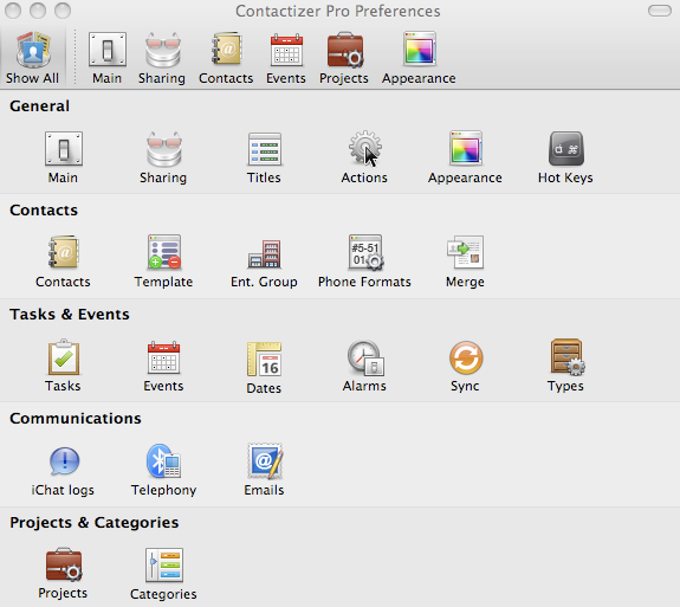Open Main from the top toolbar

coord(107,57)
